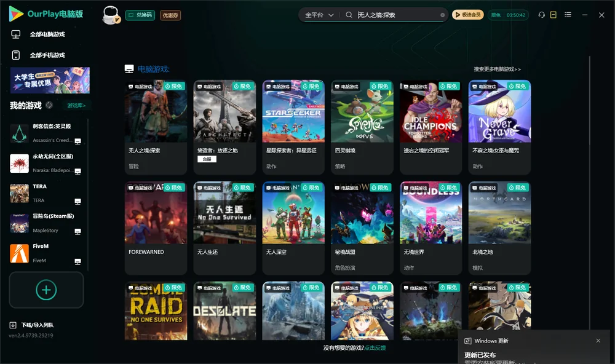Close the Windows 更新 notification
Screen dimensions: 615x364
(598, 341)
